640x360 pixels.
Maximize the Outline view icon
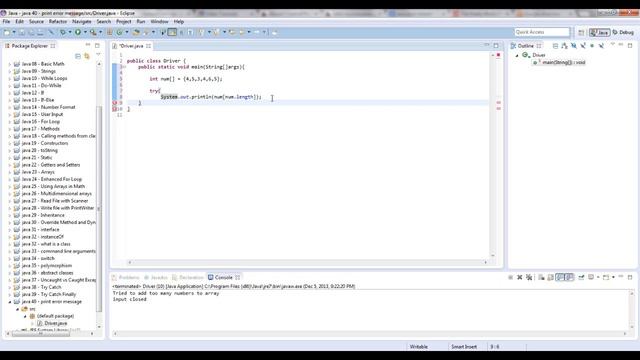click(x=630, y=45)
